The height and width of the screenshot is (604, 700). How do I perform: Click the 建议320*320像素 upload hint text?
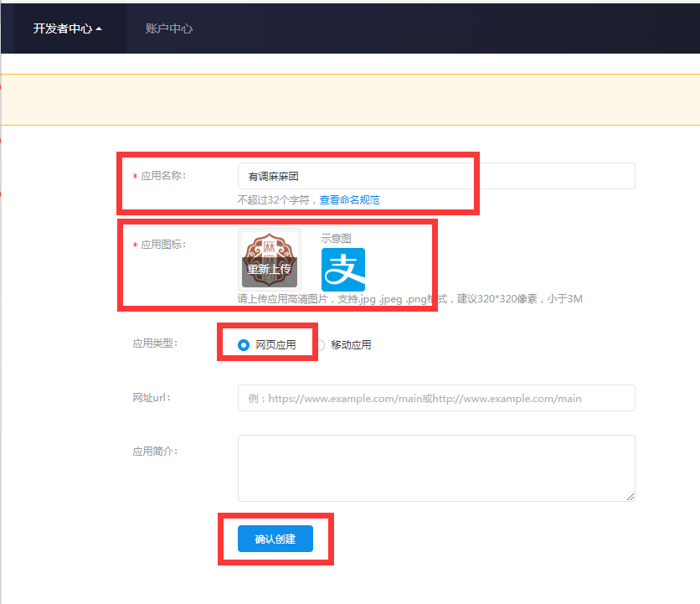[497, 299]
